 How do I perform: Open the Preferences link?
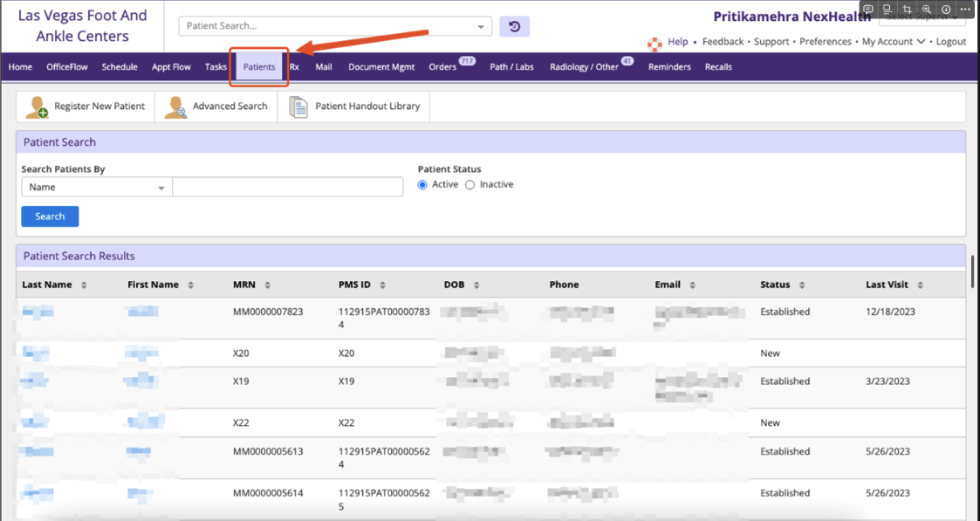(x=826, y=42)
